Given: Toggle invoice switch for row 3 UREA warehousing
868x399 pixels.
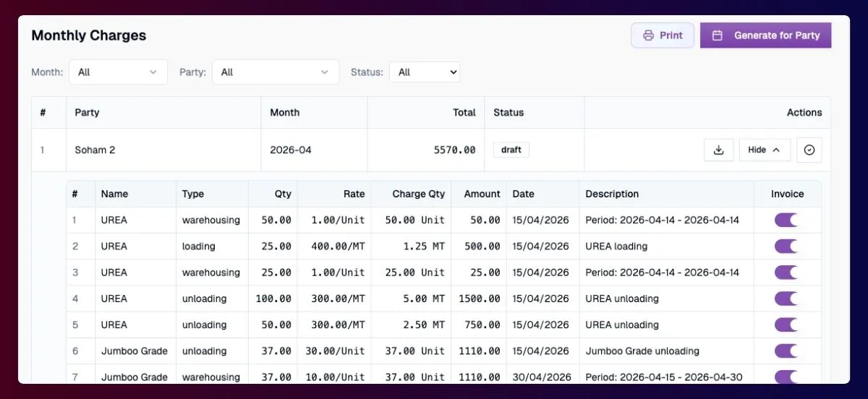Looking at the screenshot, I should pos(786,273).
